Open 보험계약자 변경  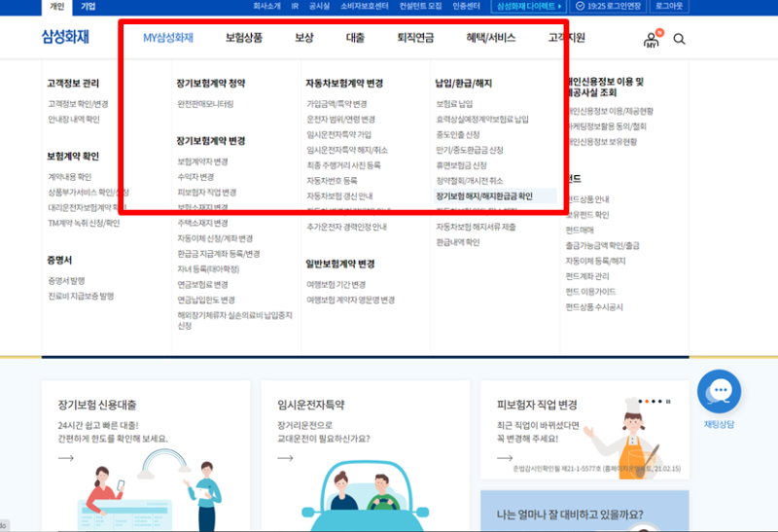coord(202,161)
